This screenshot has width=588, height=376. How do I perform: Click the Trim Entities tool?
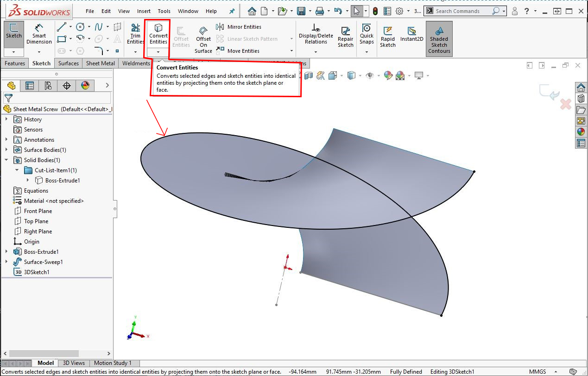(x=135, y=33)
